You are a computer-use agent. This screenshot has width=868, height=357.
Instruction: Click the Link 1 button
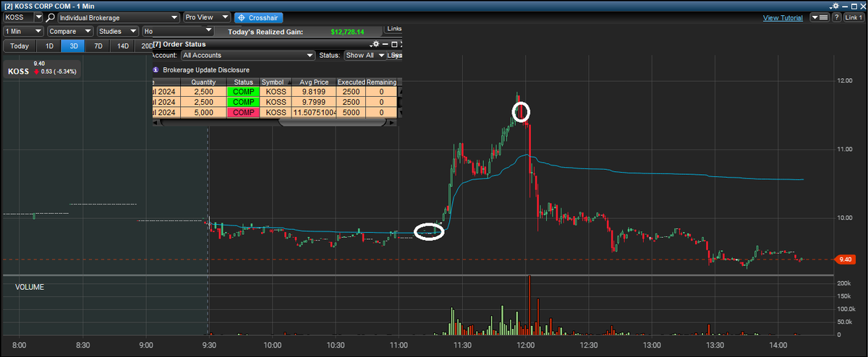[x=854, y=17]
